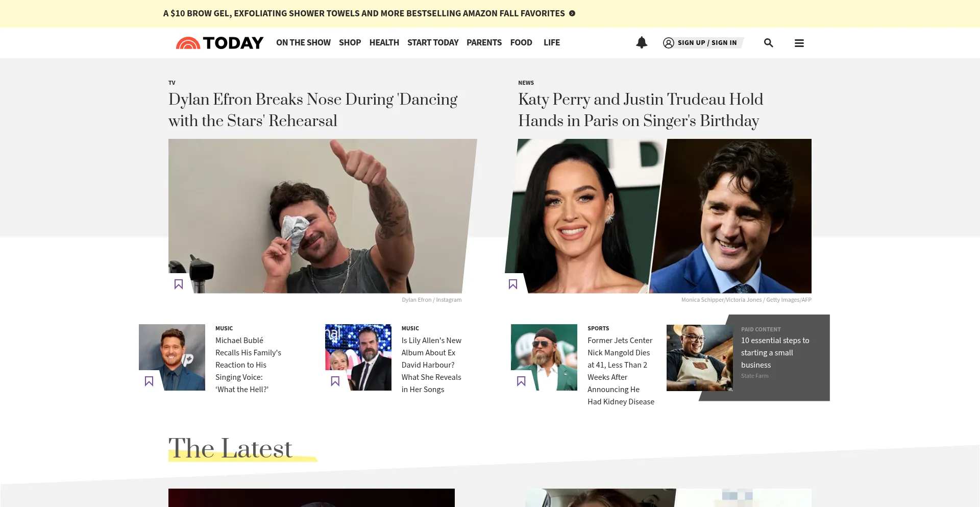
Task: Click the TODAY rainbow logo
Action: [219, 43]
